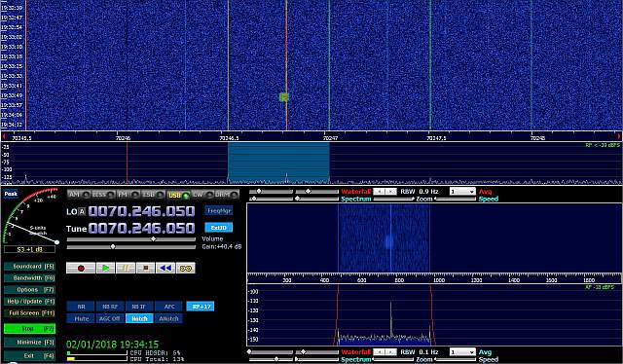Decrease upper RBW with left arrow
The width and height of the screenshot is (623, 364).
pos(379,192)
